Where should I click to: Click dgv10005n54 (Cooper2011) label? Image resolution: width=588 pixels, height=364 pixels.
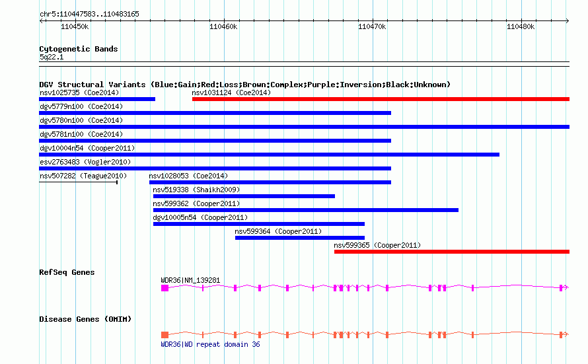(x=200, y=217)
